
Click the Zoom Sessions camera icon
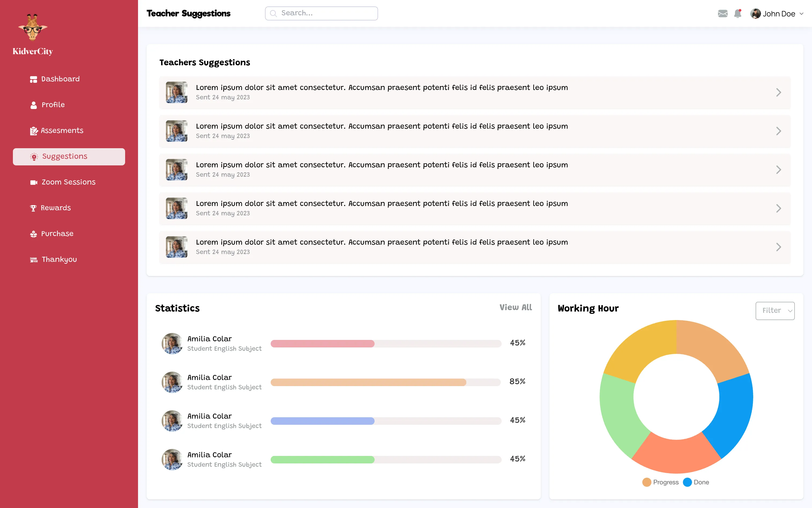34,182
